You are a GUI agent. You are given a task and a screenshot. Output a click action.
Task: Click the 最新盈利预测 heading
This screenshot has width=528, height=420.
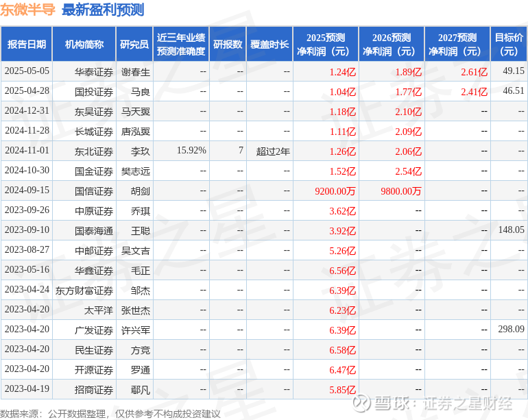(103, 10)
